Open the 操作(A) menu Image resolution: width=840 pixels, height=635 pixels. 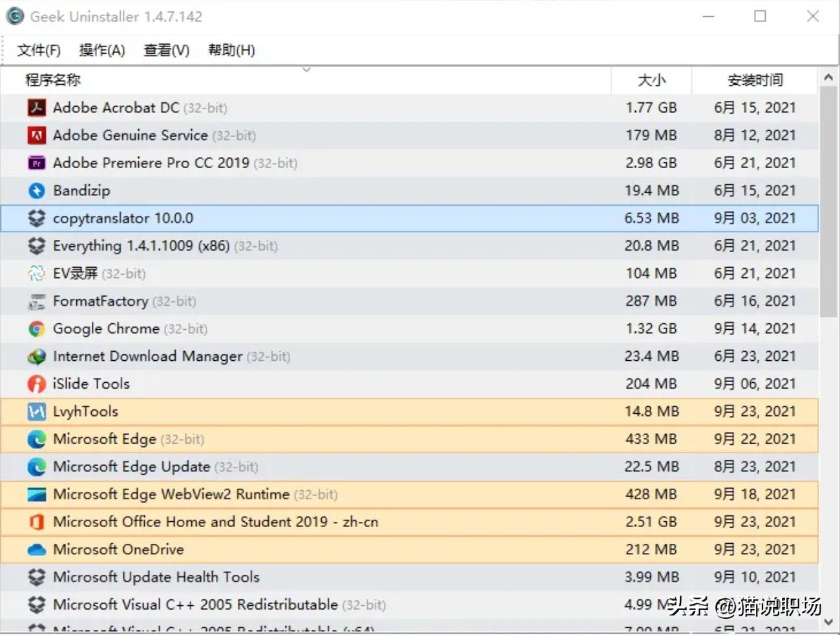point(101,50)
